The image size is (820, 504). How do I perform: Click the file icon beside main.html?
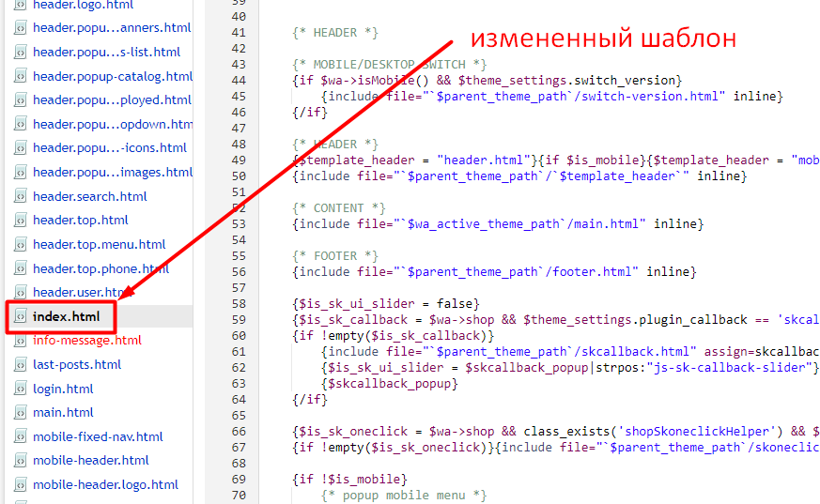20,413
